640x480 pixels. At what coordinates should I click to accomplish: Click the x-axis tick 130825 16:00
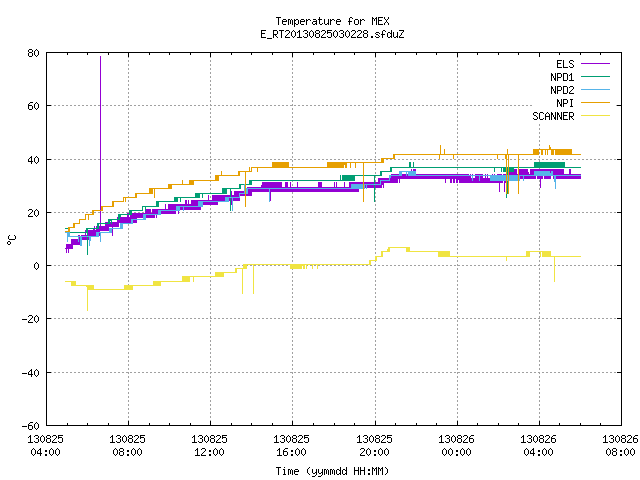pyautogui.click(x=291, y=446)
